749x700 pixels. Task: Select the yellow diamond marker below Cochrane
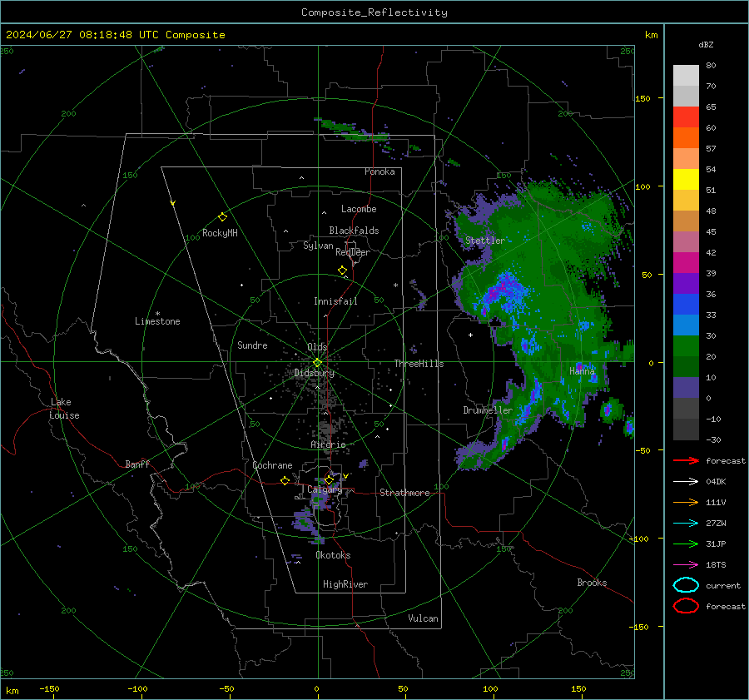(285, 481)
